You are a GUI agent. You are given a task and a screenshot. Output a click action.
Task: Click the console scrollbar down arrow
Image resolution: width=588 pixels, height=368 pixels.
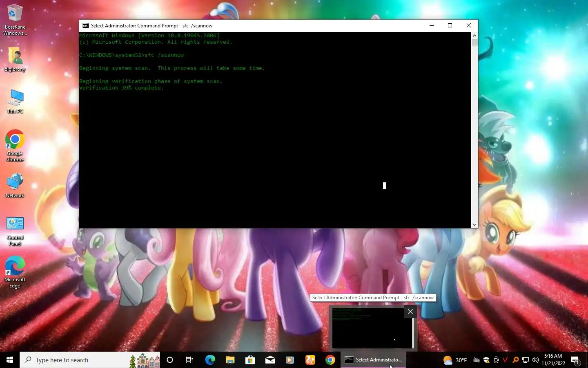tap(474, 224)
